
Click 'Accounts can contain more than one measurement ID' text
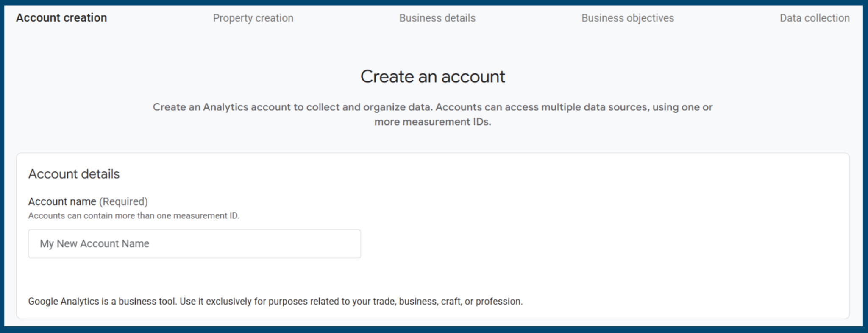(x=134, y=215)
